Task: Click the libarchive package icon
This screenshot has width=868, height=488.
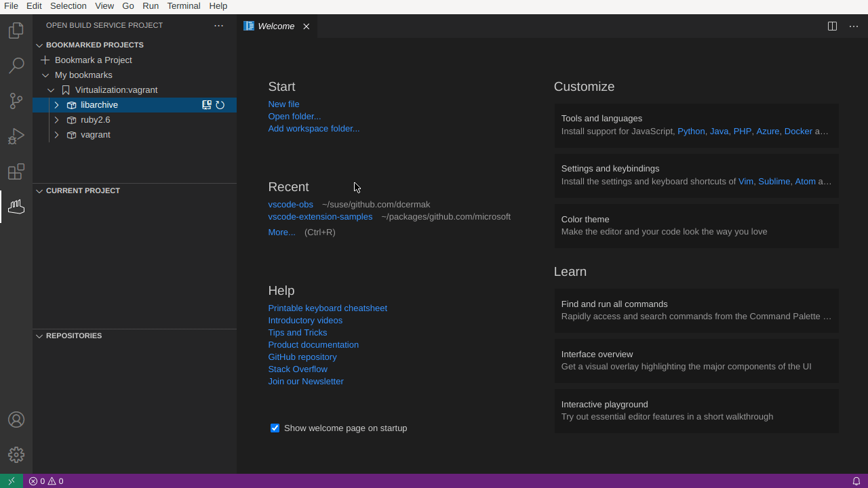Action: tap(71, 105)
